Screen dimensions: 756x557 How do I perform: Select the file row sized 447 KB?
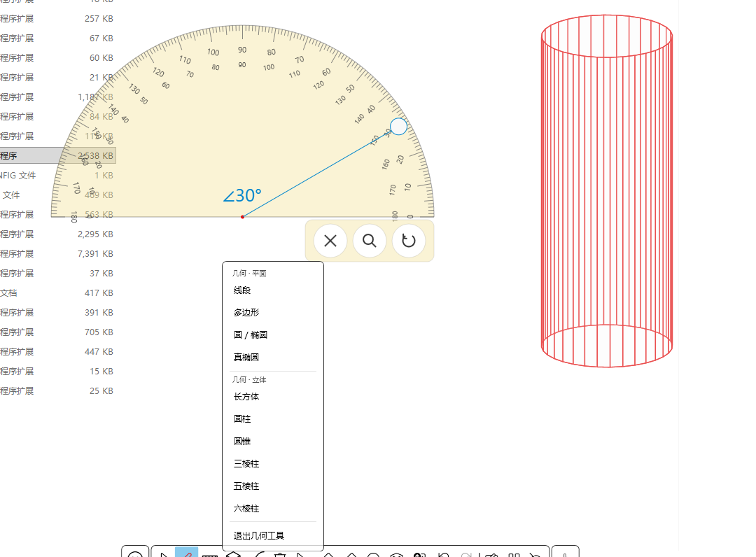[58, 352]
